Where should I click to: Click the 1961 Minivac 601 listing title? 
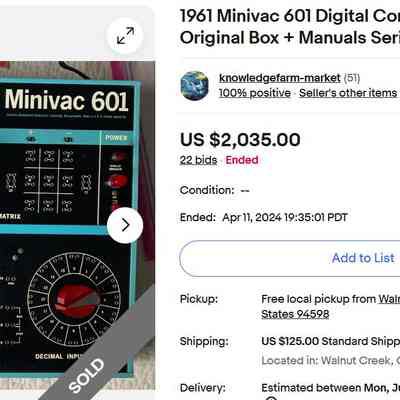[x=290, y=27]
